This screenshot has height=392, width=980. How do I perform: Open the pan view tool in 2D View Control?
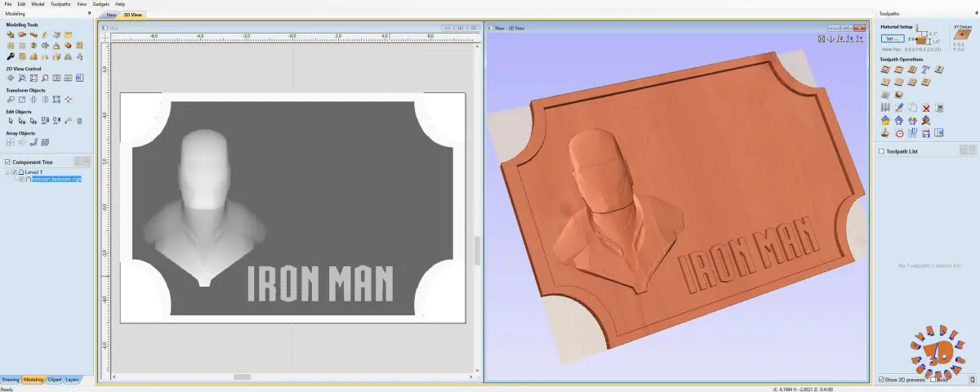tap(11, 78)
